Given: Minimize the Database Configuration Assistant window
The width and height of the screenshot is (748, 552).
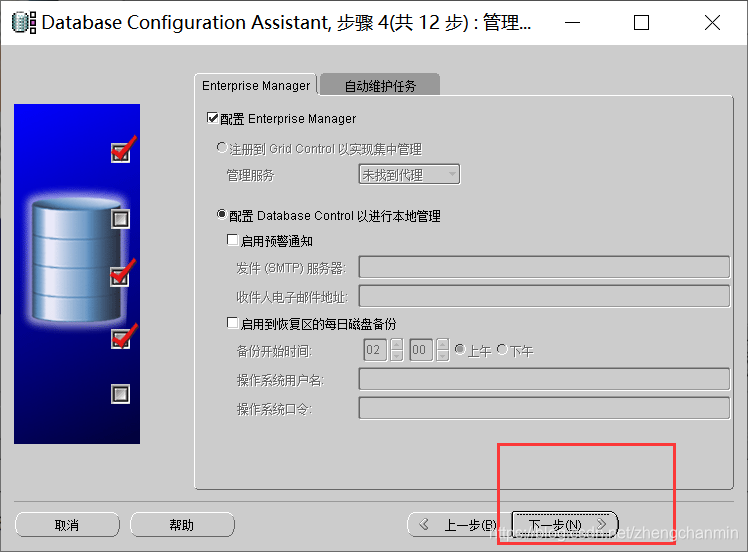Looking at the screenshot, I should coord(572,22).
